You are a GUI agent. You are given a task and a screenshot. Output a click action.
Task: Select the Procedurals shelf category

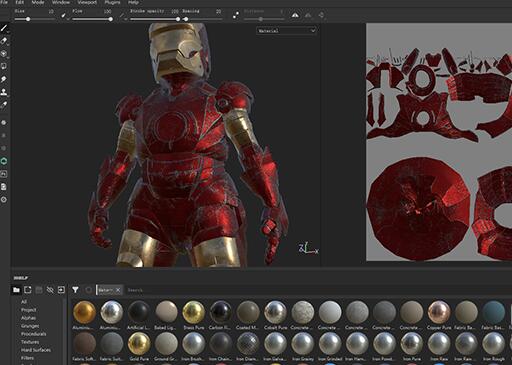tap(34, 334)
